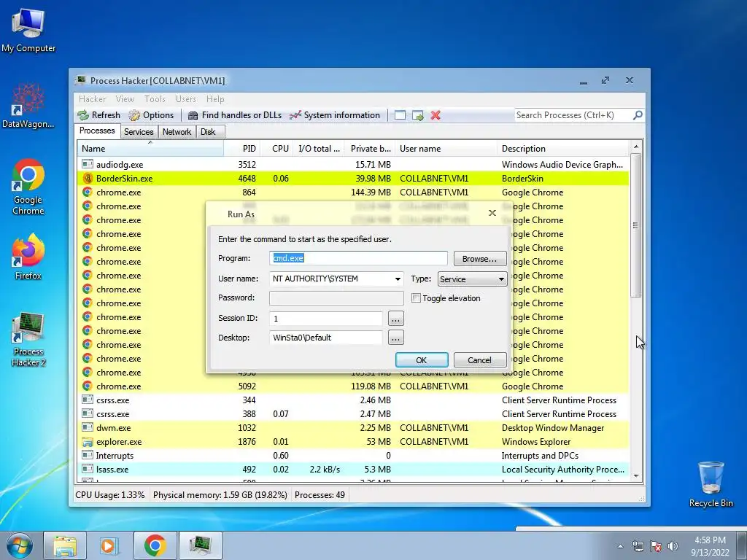Click the Desktop ellipsis button
Screen dimensions: 747x560
[396, 338]
